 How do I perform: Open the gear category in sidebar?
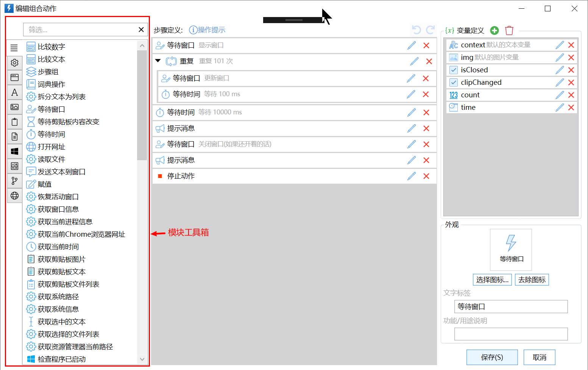click(14, 62)
